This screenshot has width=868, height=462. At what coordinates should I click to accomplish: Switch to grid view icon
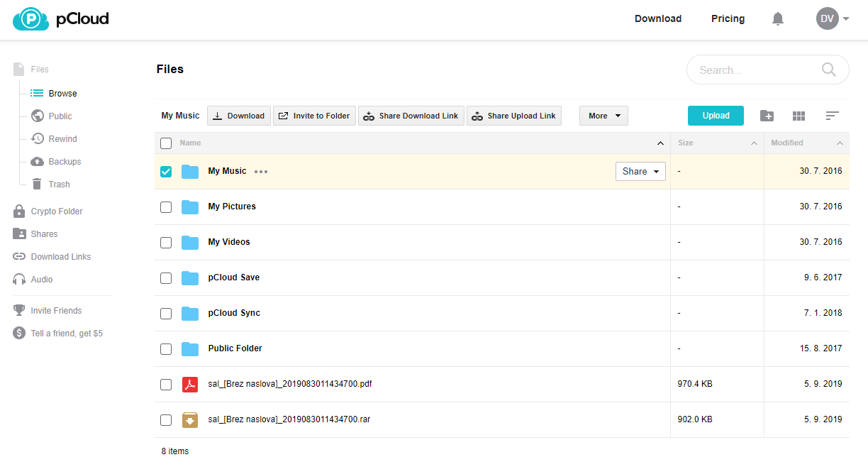tap(799, 116)
